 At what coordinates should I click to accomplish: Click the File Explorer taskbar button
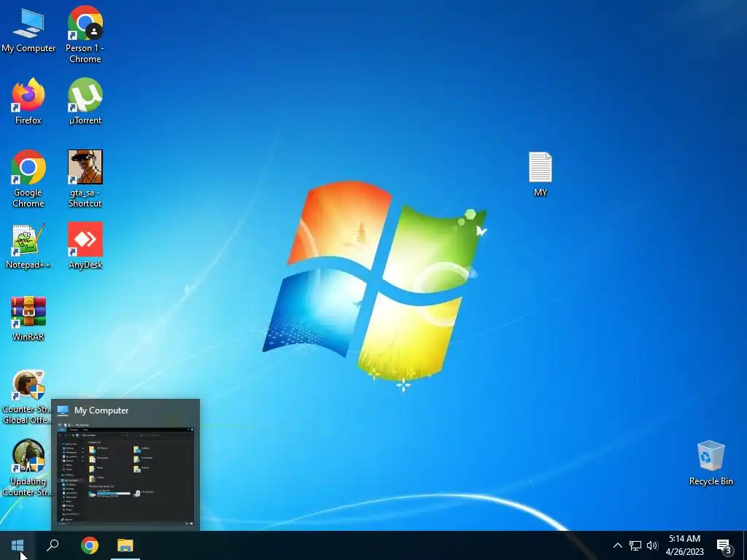coord(125,545)
